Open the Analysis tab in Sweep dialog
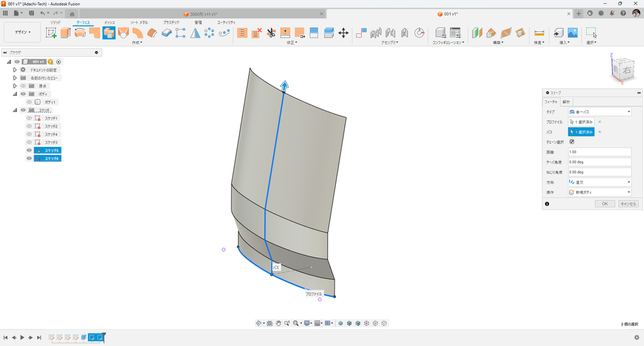Screen dimensions: 644x346 566,102
